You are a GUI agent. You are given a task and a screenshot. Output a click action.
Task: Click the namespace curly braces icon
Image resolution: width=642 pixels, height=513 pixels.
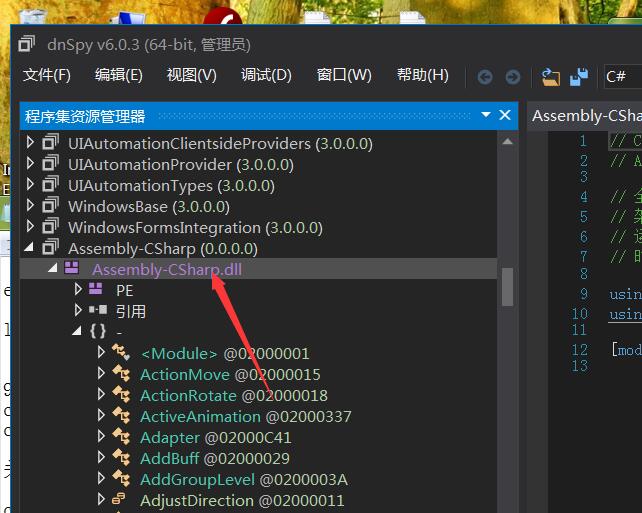[98, 331]
